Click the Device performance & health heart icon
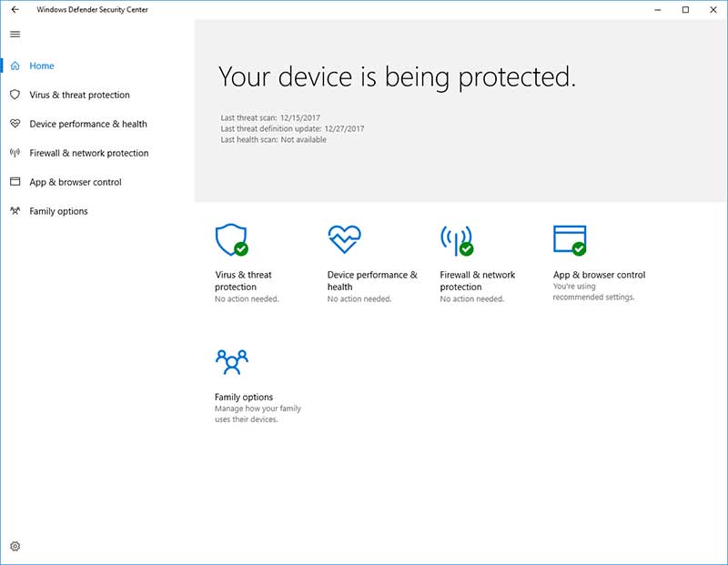728x565 pixels. (346, 238)
